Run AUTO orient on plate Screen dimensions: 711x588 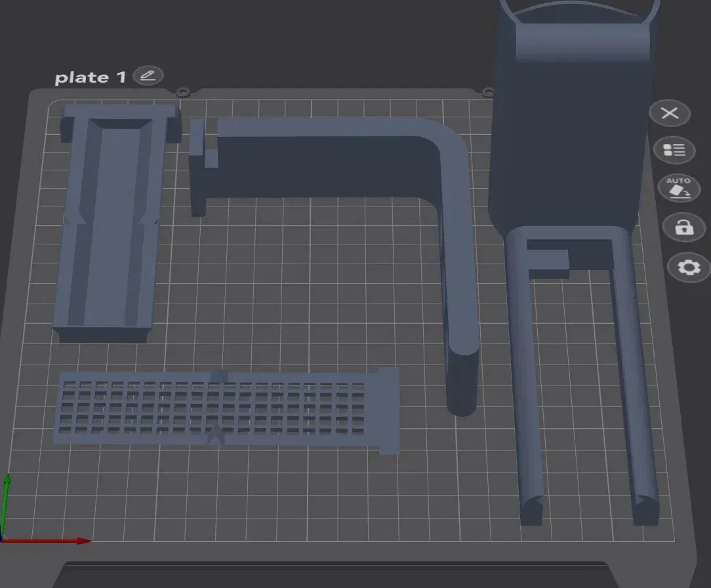pos(679,187)
